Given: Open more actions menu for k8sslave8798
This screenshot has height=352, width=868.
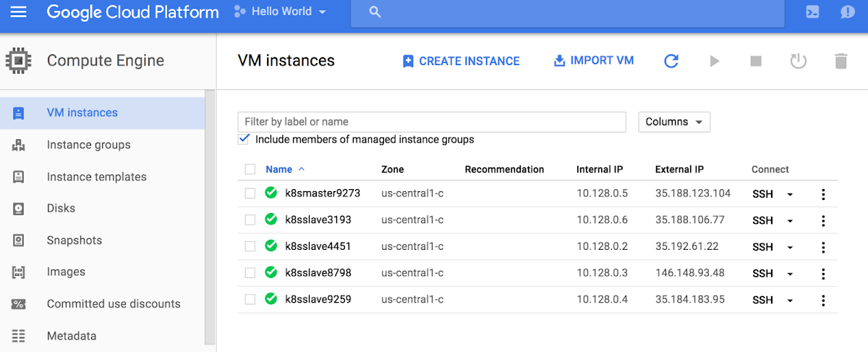Looking at the screenshot, I should pos(823,274).
